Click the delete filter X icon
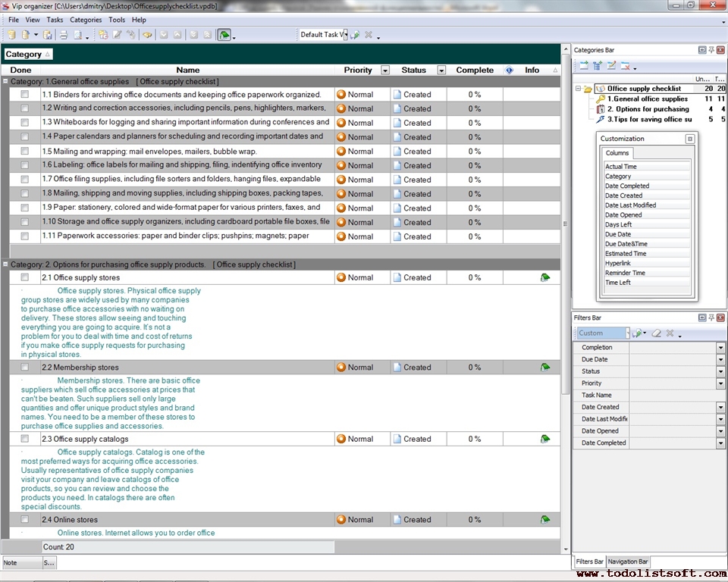This screenshot has width=728, height=582. coord(670,333)
